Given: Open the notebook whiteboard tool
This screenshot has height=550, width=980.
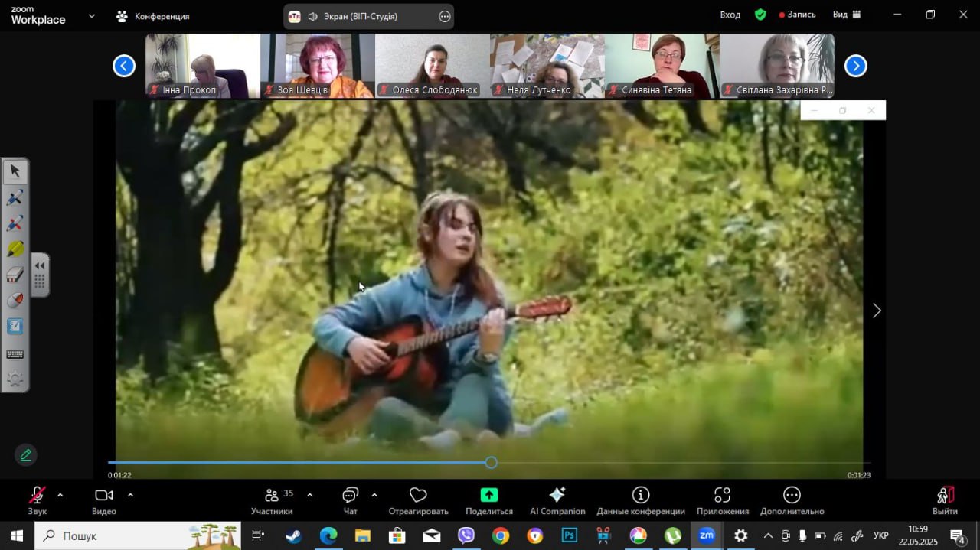Looking at the screenshot, I should (x=15, y=327).
